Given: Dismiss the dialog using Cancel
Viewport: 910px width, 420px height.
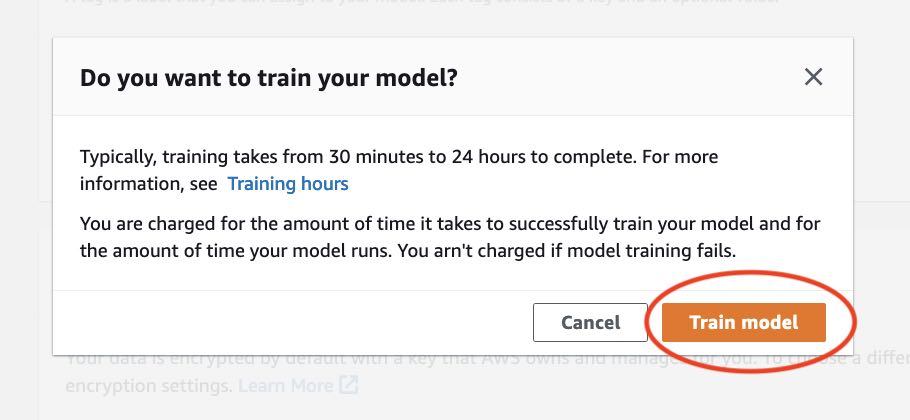Looking at the screenshot, I should [590, 322].
